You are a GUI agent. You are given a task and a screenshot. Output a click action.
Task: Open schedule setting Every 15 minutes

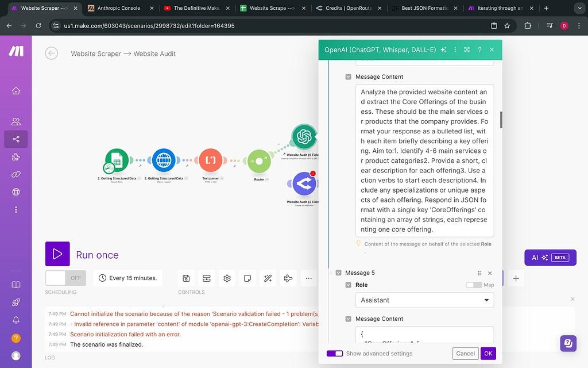tap(128, 278)
